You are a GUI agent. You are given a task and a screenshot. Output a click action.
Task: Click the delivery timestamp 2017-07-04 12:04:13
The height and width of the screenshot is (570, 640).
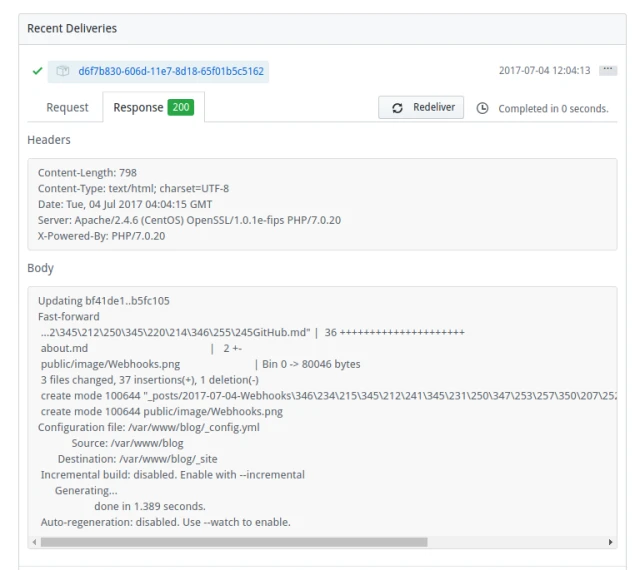(x=544, y=71)
